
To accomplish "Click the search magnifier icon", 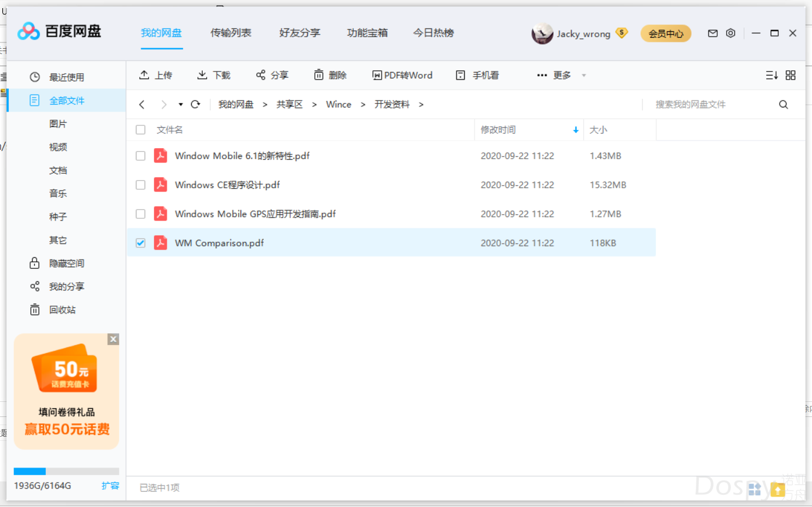I will 784,105.
